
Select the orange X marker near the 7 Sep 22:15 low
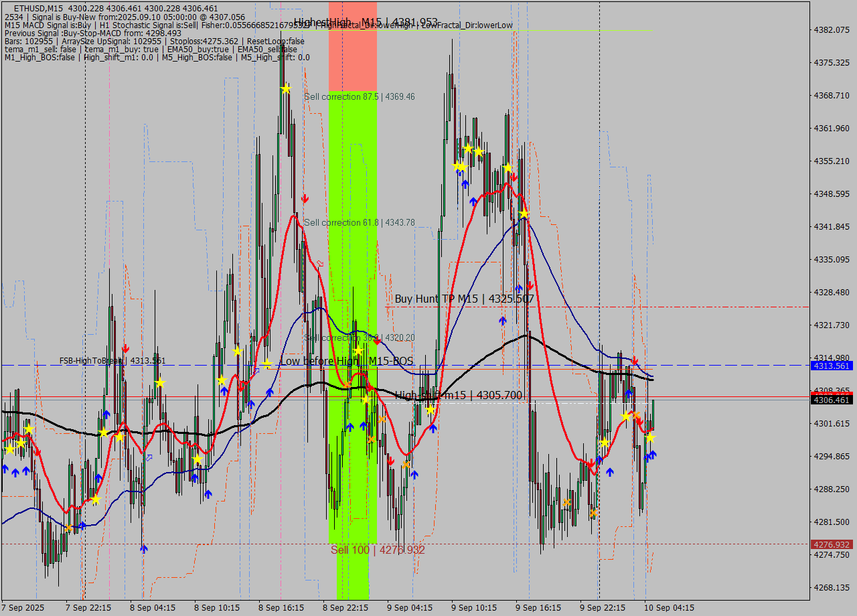click(69, 528)
